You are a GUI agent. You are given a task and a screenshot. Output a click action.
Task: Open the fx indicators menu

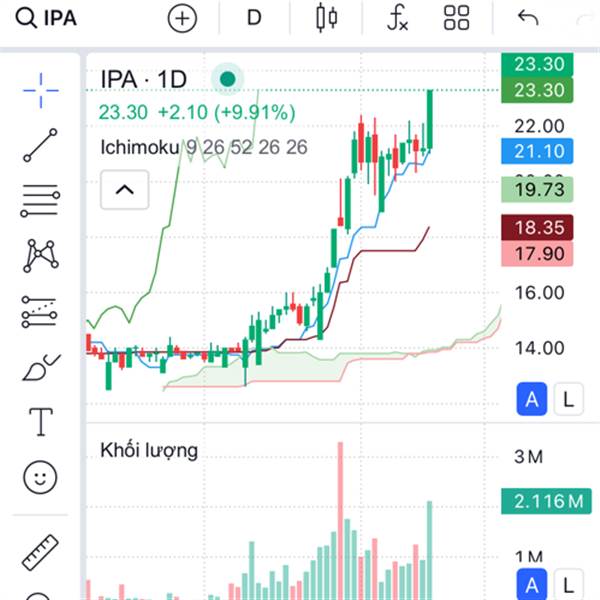tap(397, 18)
